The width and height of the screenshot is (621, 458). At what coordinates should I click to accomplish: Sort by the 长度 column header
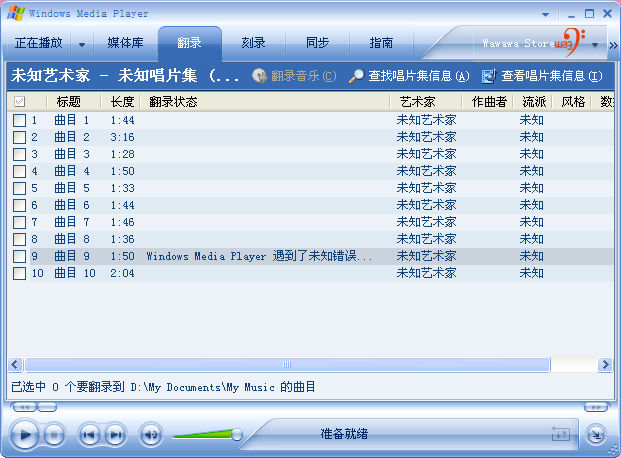click(x=122, y=102)
